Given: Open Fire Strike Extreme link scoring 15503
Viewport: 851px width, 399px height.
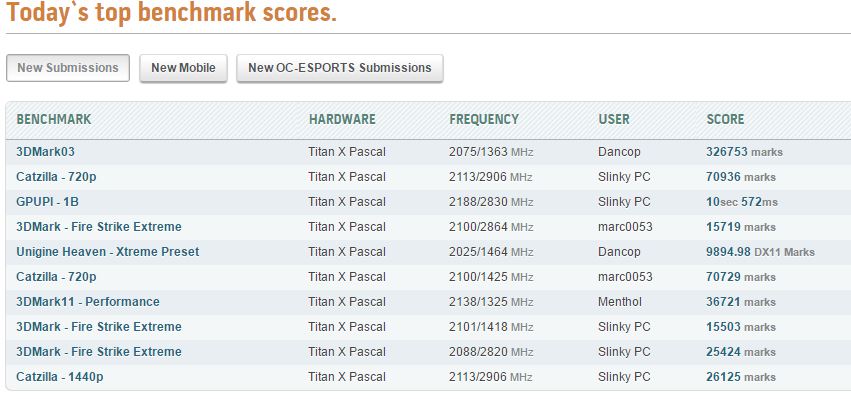Looking at the screenshot, I should pyautogui.click(x=99, y=327).
